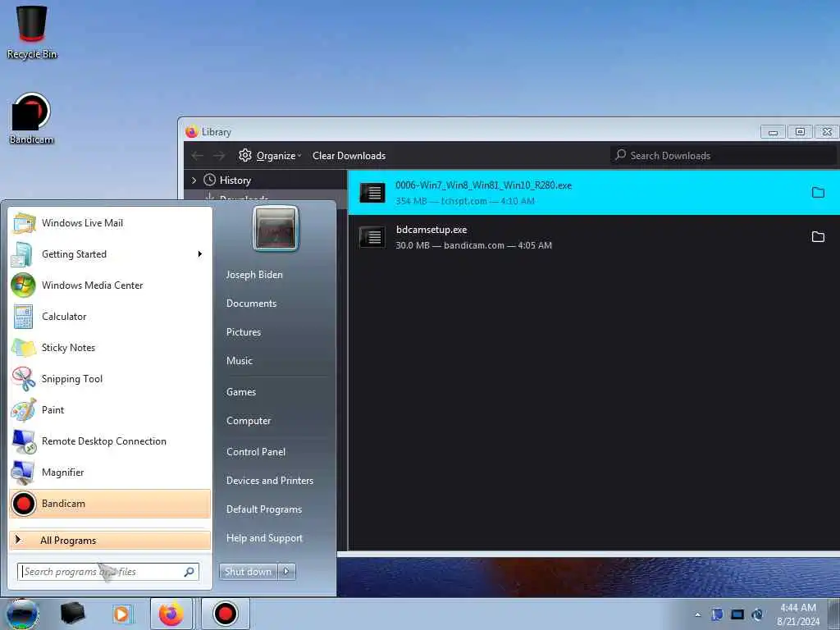Expand Getting Started submenu arrow
This screenshot has height=630, width=840.
pyautogui.click(x=200, y=254)
